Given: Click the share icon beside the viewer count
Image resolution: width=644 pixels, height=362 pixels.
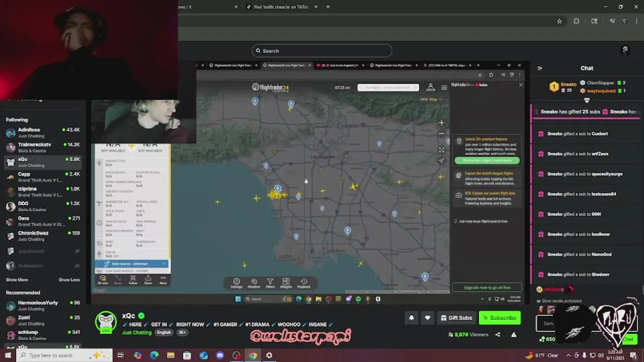Looking at the screenshot, I should [x=499, y=334].
